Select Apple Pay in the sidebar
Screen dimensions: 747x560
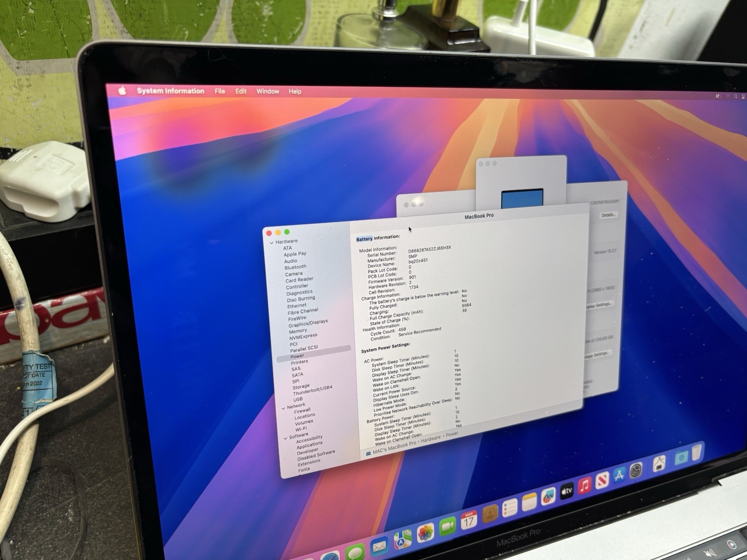pos(295,254)
